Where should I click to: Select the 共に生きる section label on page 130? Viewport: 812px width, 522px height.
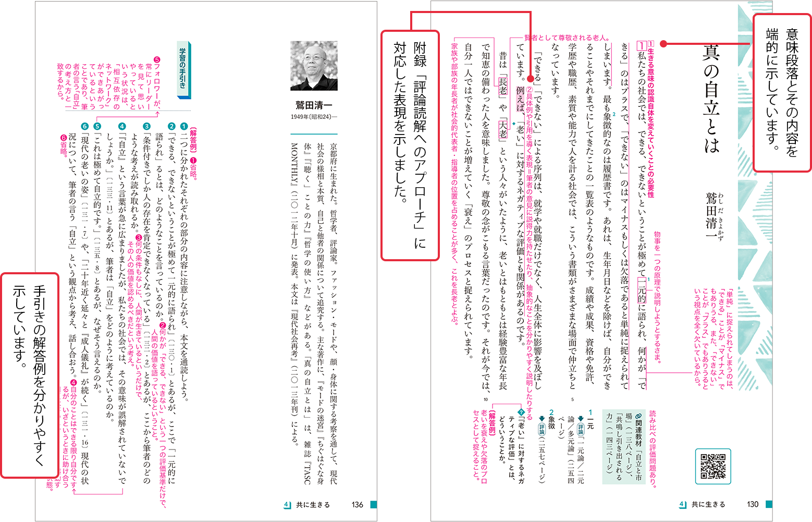tap(708, 504)
